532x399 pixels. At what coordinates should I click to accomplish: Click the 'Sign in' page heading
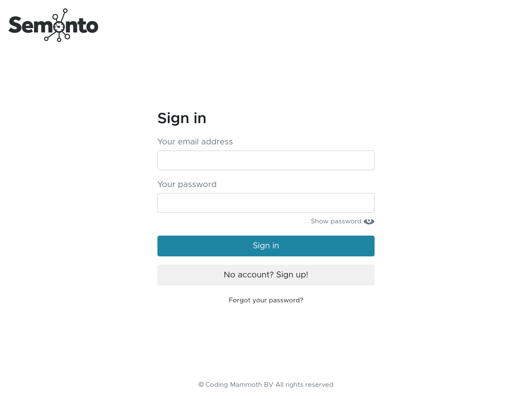coord(182,118)
